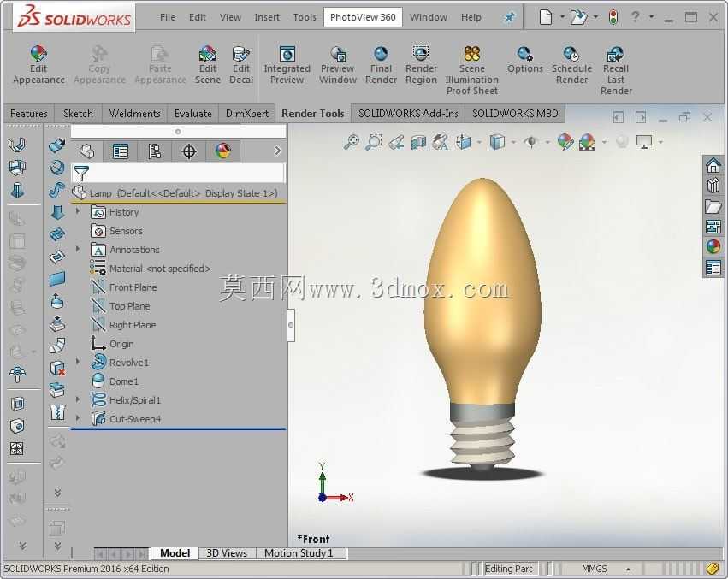Open the PhotoView 360 menu
Image resolution: width=728 pixels, height=579 pixels.
[x=363, y=17]
